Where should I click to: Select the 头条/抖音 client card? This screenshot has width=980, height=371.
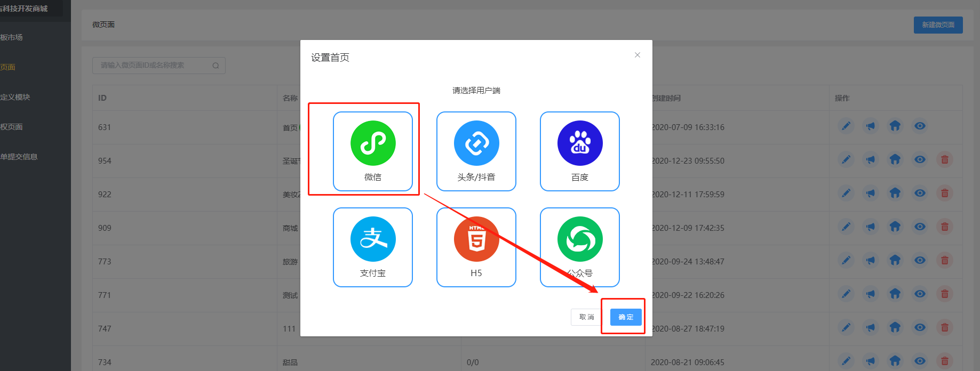coord(476,151)
